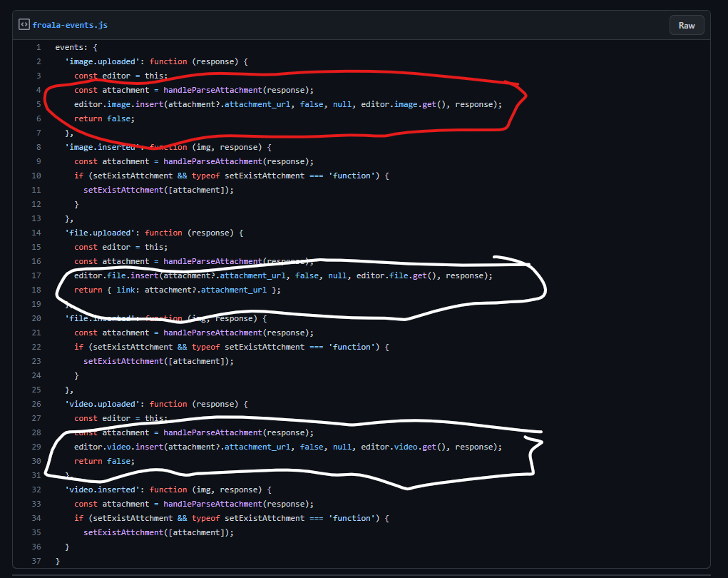The height and width of the screenshot is (578, 728).
Task: Select line number 37
Action: tap(36, 561)
